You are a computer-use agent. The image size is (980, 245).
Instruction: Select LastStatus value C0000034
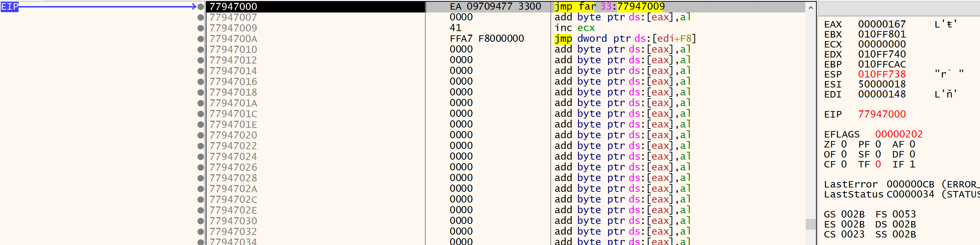click(x=910, y=194)
